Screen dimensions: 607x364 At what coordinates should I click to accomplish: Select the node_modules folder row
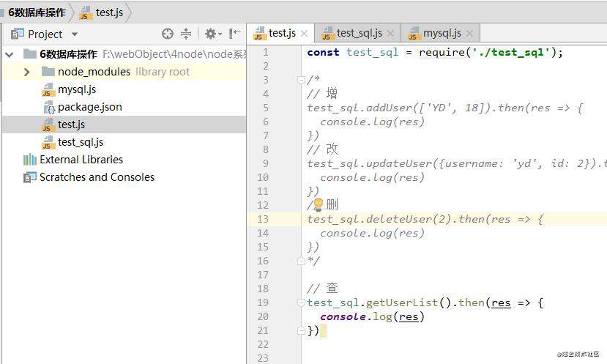point(124,72)
